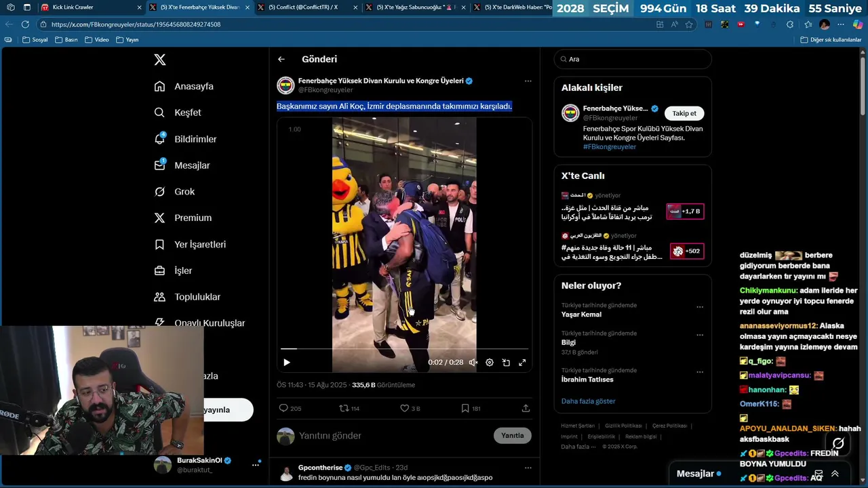Viewport: 868px width, 488px height.
Task: Expand the Mesajlar drawer with the up chevrons
Action: (x=835, y=474)
